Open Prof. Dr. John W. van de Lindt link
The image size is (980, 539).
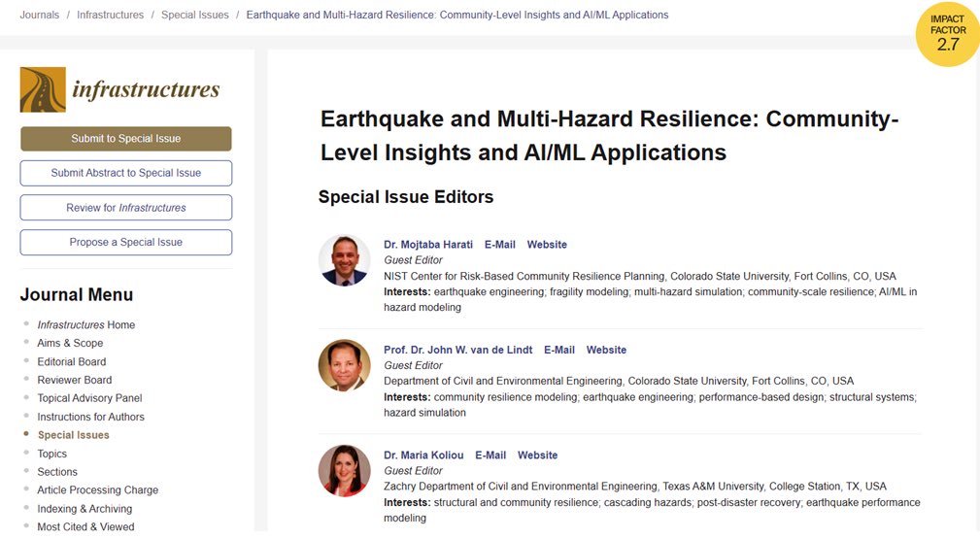click(x=458, y=351)
